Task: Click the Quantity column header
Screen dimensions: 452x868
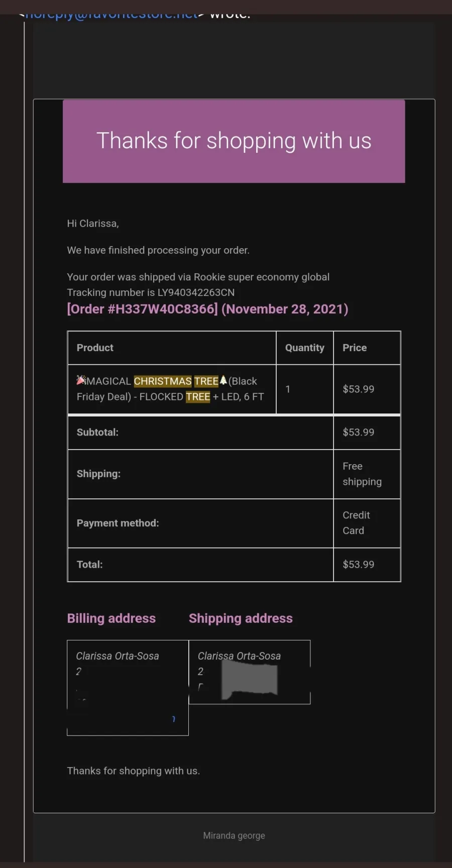Action: coord(304,348)
